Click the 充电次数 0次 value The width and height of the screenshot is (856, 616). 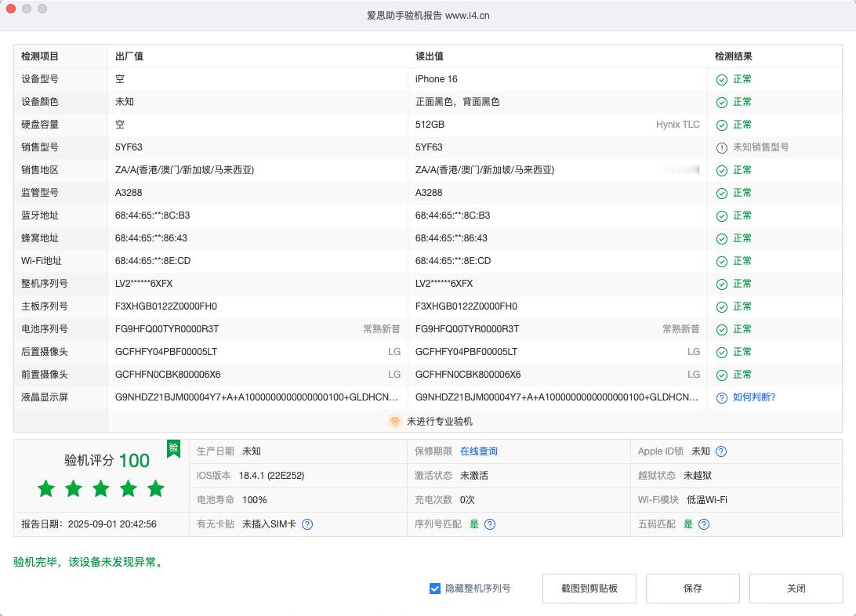pos(467,500)
